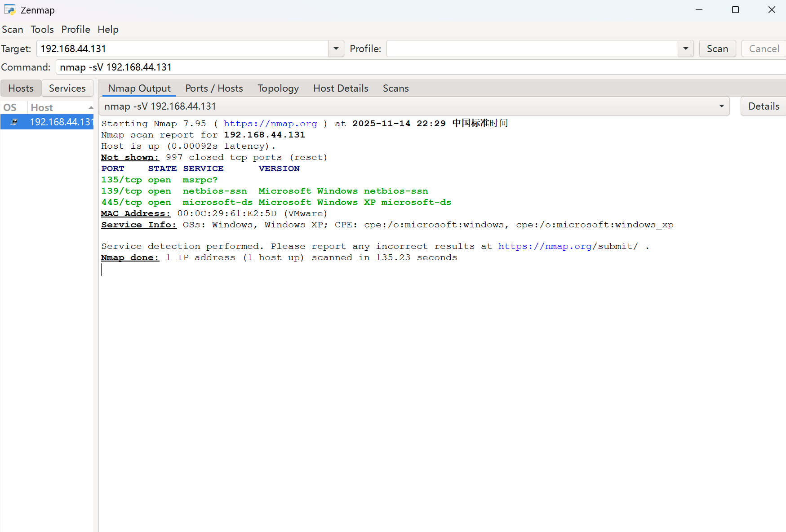Image resolution: width=786 pixels, height=532 pixels.
Task: Click the SERVICE column header in output
Action: point(203,168)
